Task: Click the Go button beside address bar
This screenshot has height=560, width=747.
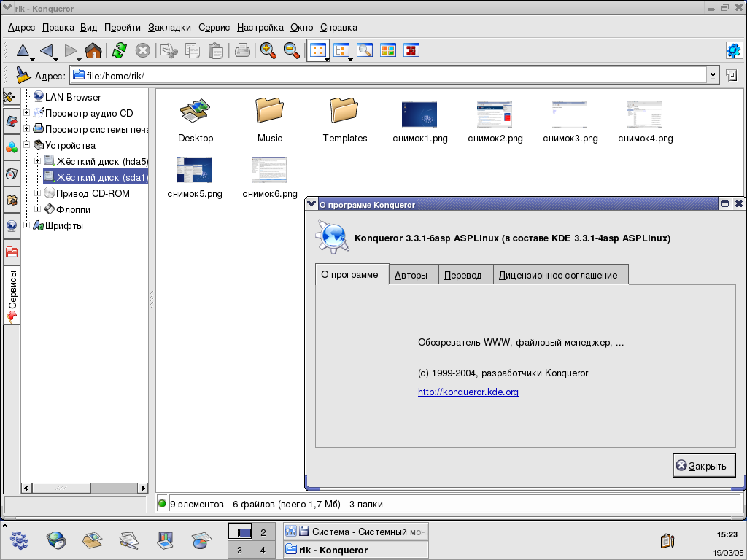Action: (731, 75)
